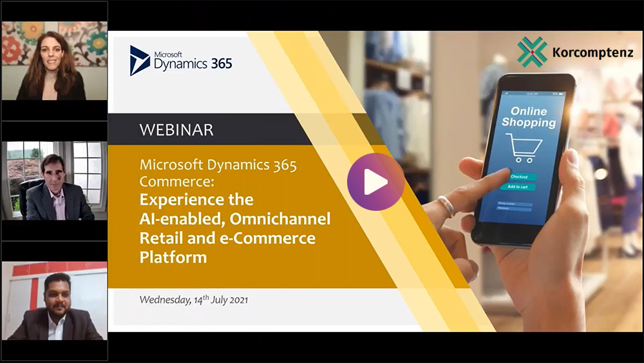Click the Microsoft Dynamics 365 logo
This screenshot has width=644, height=363.
[181, 61]
